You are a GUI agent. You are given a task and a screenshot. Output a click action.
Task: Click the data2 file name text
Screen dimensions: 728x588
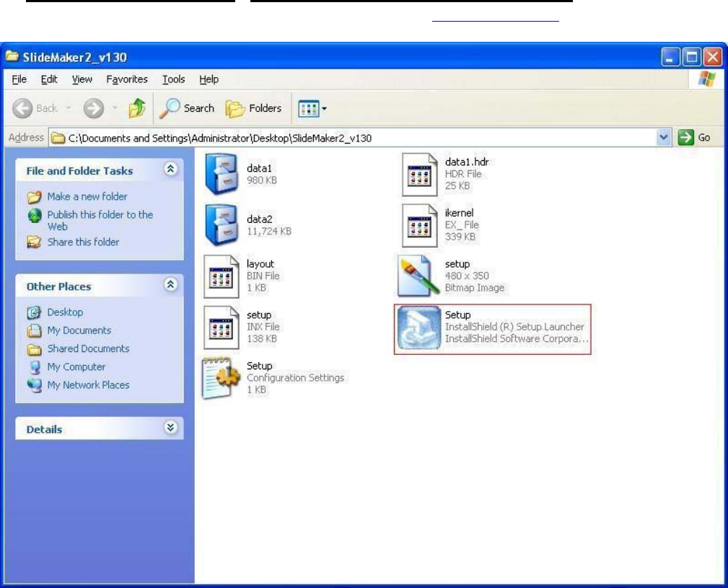point(260,219)
